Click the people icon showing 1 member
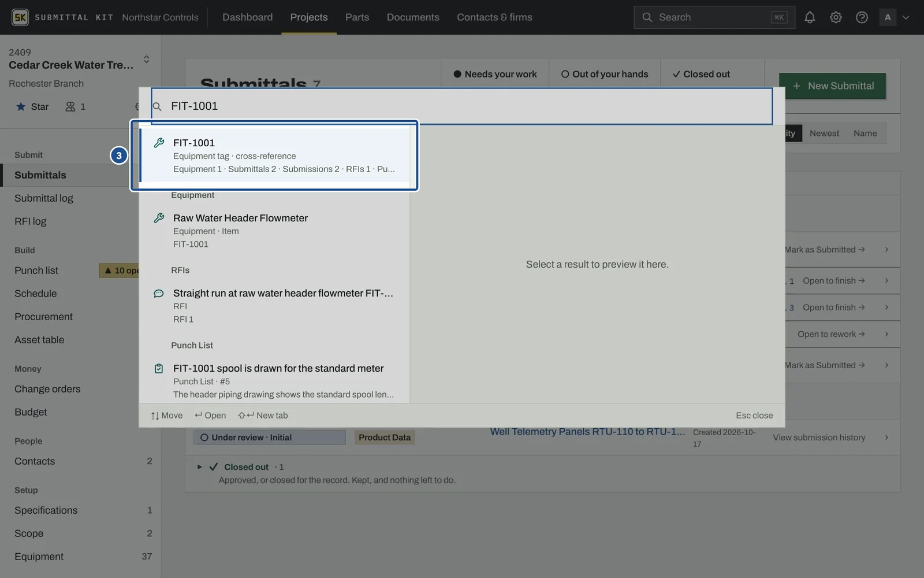924x578 pixels. 70,106
